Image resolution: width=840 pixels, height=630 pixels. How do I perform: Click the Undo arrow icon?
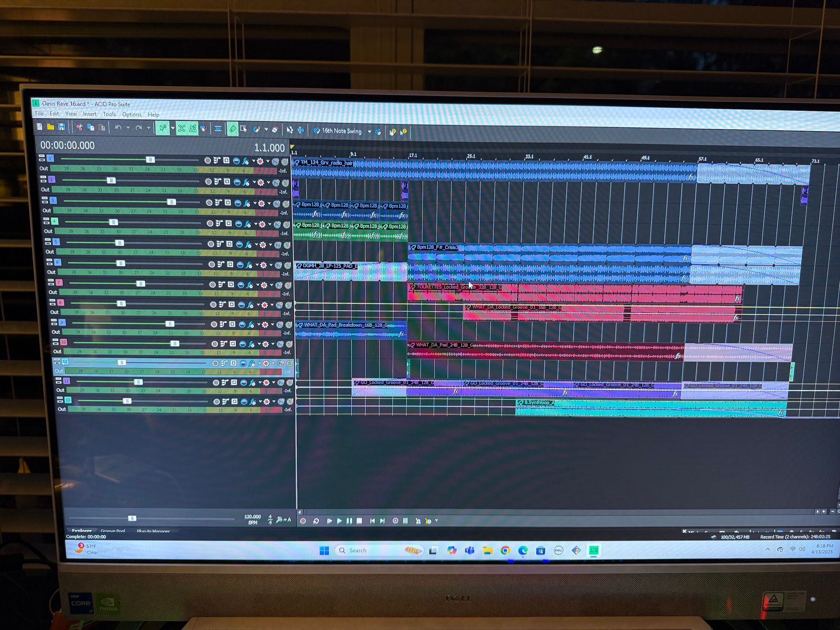coord(118,128)
